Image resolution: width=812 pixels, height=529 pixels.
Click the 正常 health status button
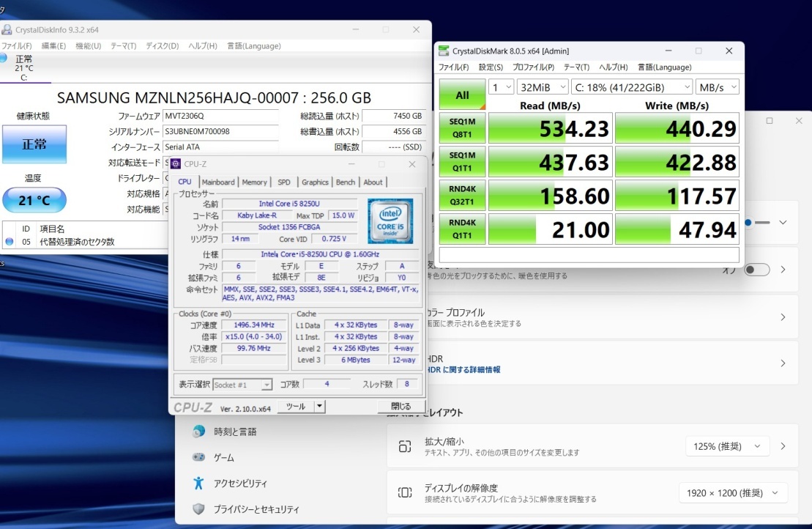(34, 144)
